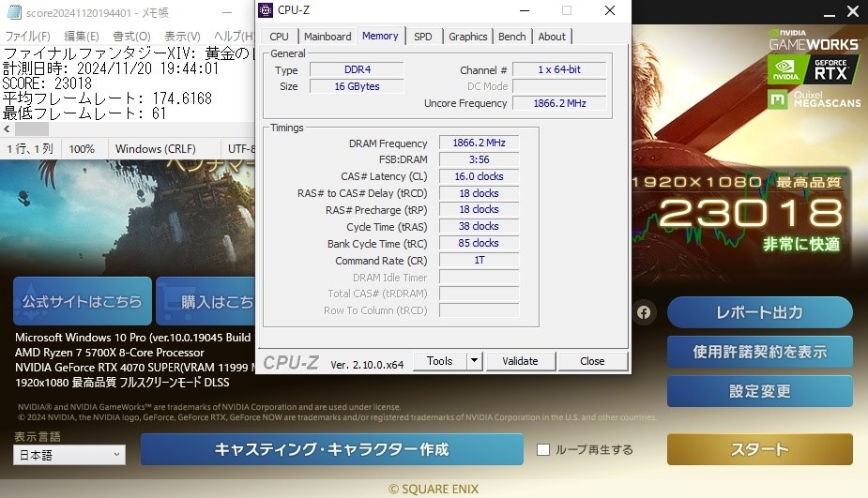Click the large 23018 benchmark score
868x498 pixels.
coord(752,214)
